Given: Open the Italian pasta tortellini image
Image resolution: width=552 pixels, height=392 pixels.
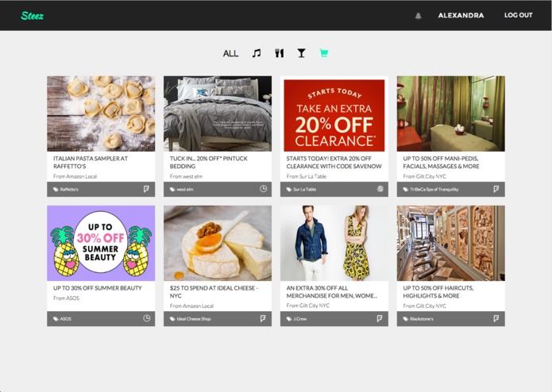Looking at the screenshot, I should point(101,113).
